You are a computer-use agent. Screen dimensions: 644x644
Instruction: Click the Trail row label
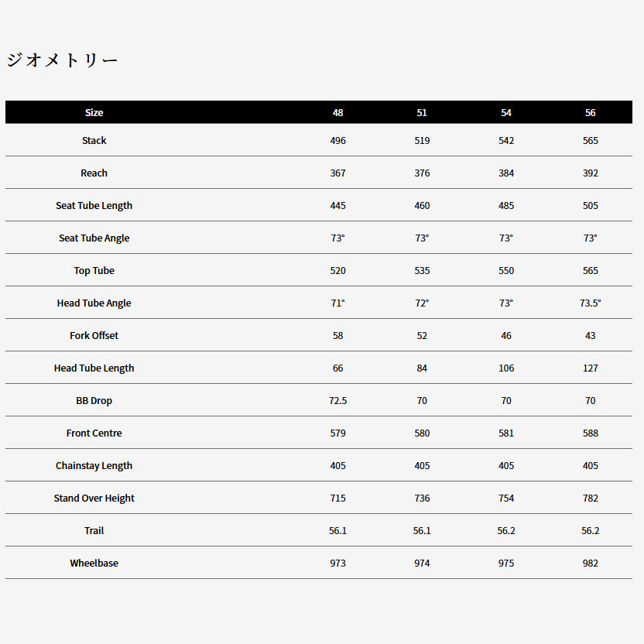(94, 530)
